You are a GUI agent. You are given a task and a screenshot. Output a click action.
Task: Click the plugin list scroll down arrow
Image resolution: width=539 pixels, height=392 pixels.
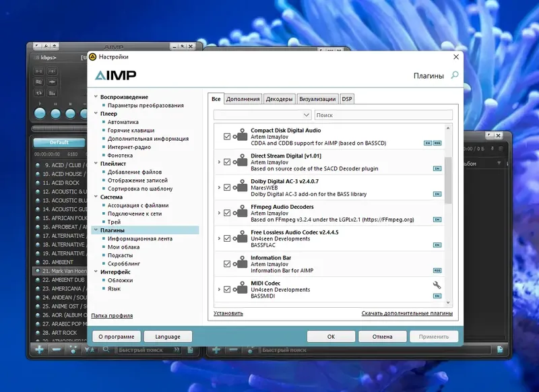(448, 302)
